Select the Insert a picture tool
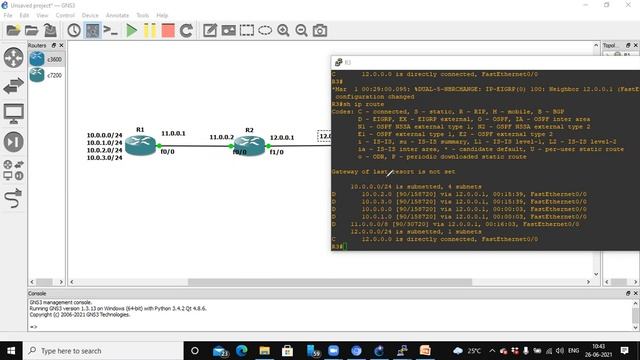This screenshot has width=640, height=360. [x=229, y=31]
